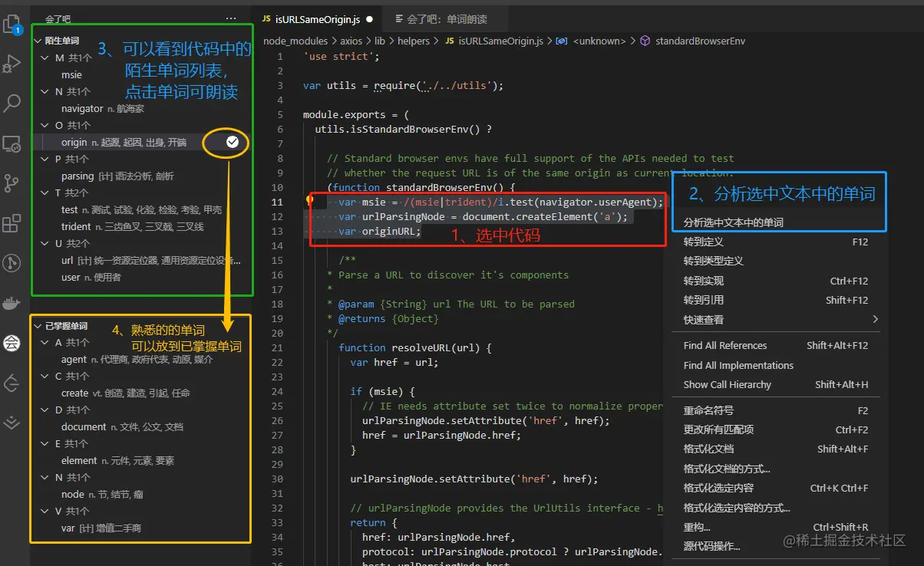Open the 会了吧 activity bar icon
Image resolution: width=924 pixels, height=566 pixels.
[x=12, y=343]
